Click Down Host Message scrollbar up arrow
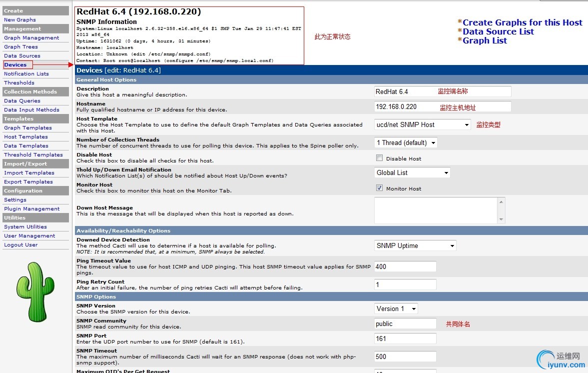The width and height of the screenshot is (588, 373). [502, 202]
